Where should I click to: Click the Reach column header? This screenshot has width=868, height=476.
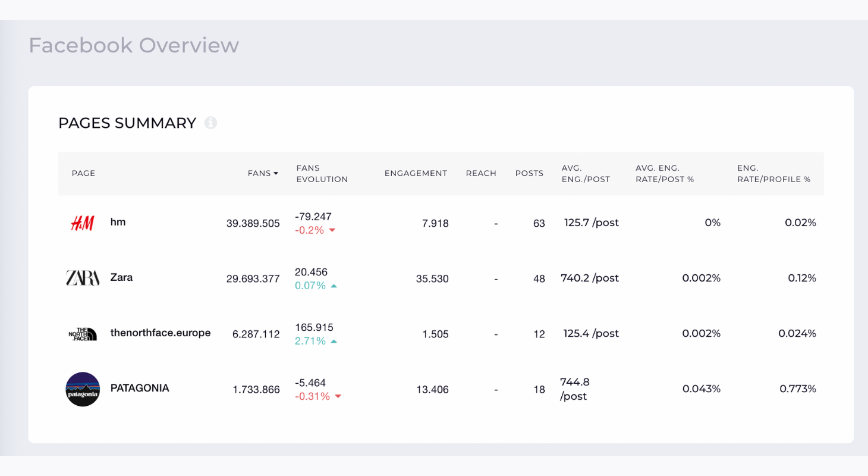coord(481,173)
